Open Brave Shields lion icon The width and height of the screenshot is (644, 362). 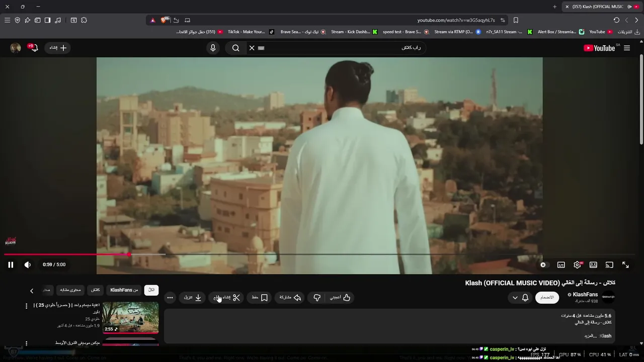(x=164, y=20)
